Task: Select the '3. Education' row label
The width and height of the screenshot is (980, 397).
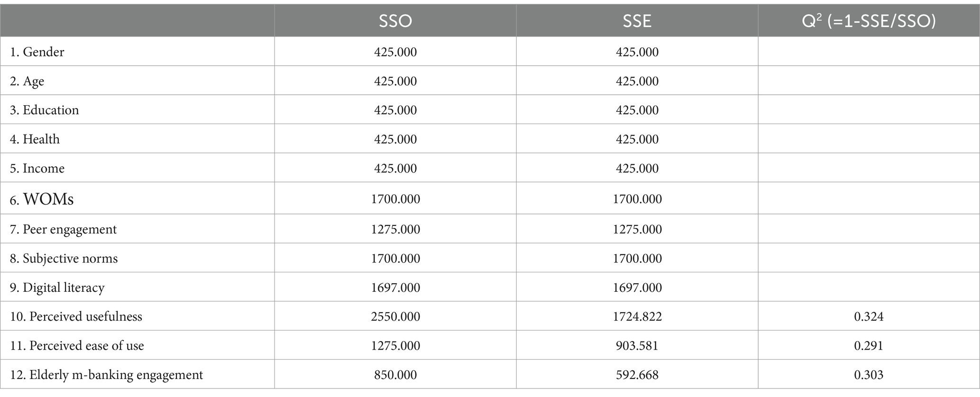Action: (44, 110)
